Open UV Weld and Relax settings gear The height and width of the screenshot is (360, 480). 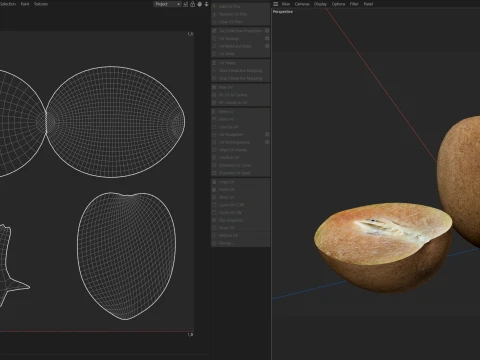pos(267,46)
